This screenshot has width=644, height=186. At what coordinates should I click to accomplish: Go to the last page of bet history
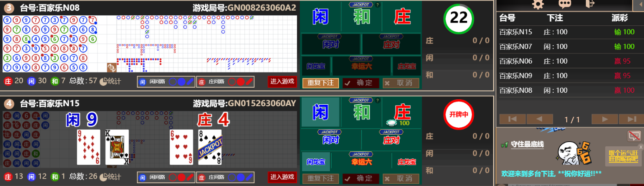(x=631, y=119)
